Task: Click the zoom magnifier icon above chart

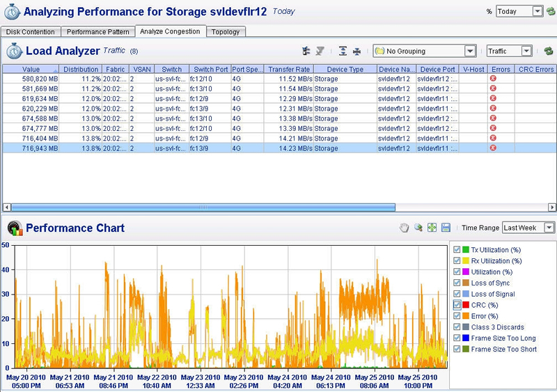Action: (418, 228)
